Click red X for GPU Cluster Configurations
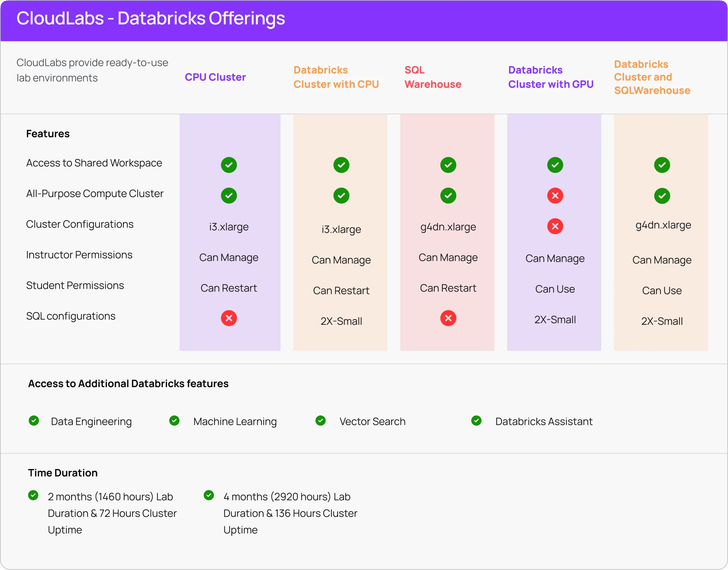Screen dimensions: 728x570 555,226
